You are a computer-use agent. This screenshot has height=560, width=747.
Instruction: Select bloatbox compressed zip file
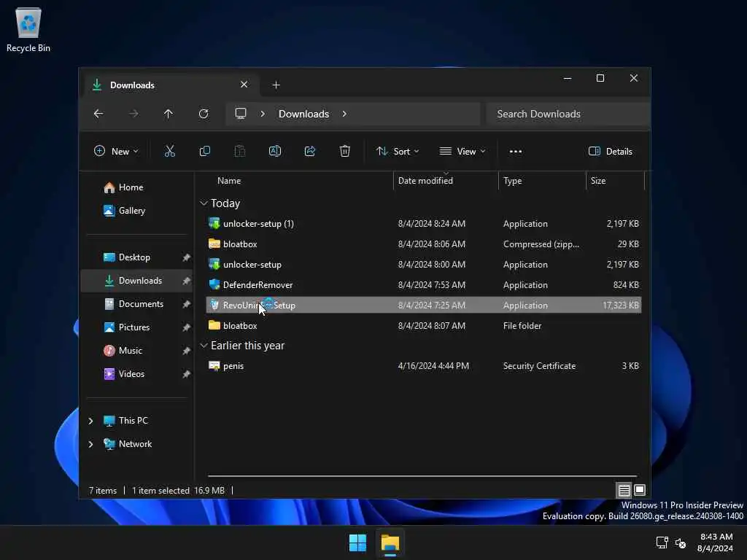click(x=424, y=244)
